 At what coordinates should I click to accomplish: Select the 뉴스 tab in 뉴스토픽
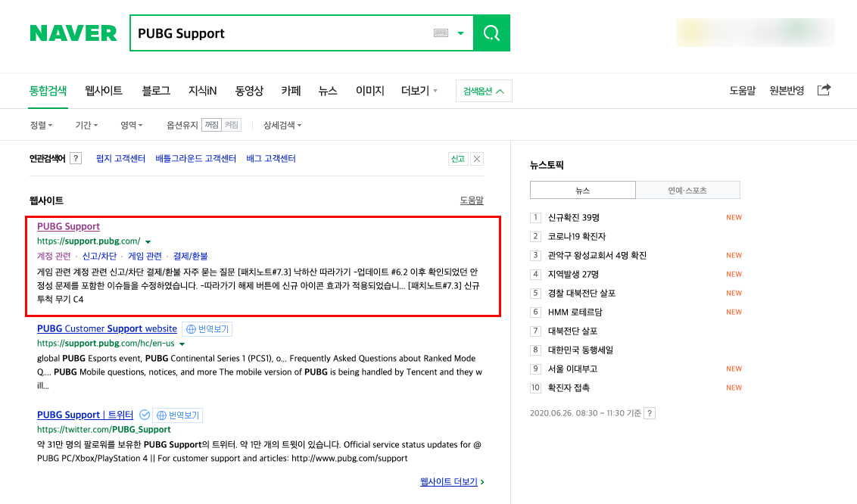pyautogui.click(x=583, y=190)
